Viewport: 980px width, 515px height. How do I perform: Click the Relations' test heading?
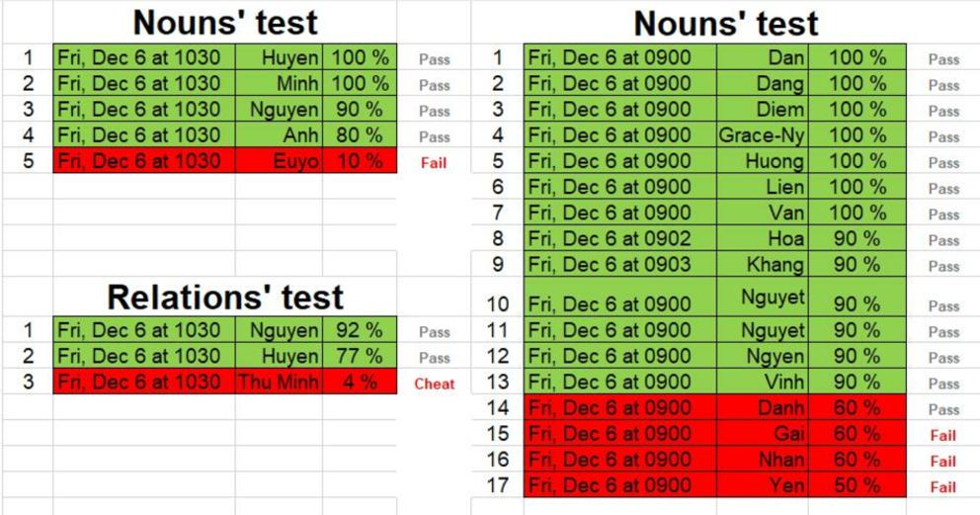[x=225, y=297]
